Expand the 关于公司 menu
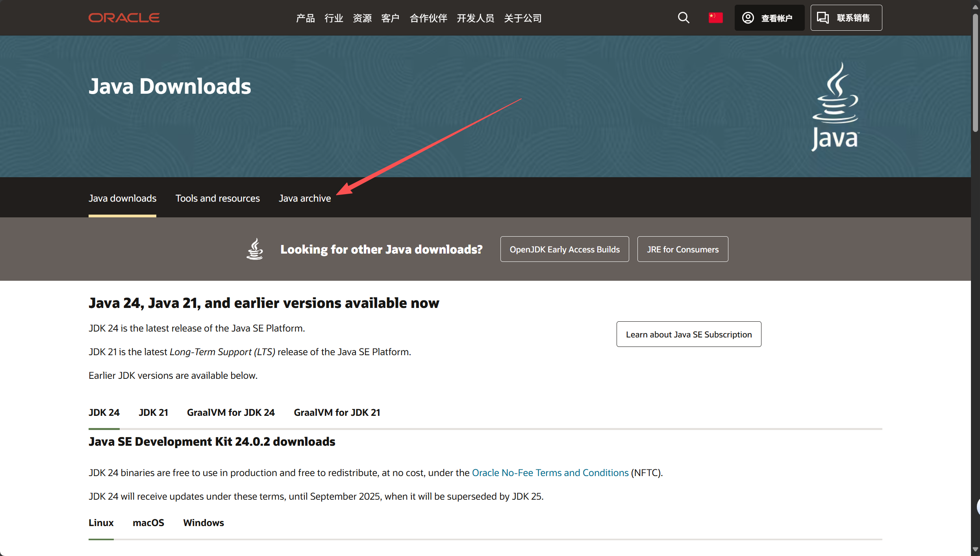The image size is (980, 556). [522, 18]
